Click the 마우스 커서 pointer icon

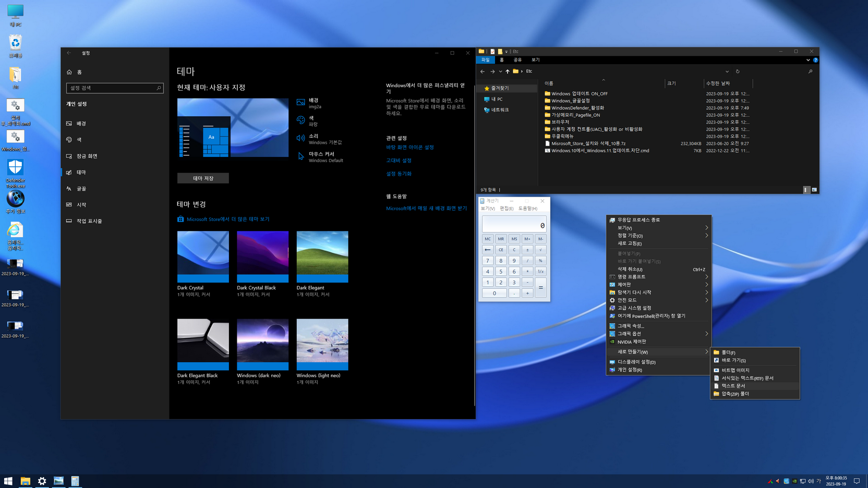tap(301, 156)
